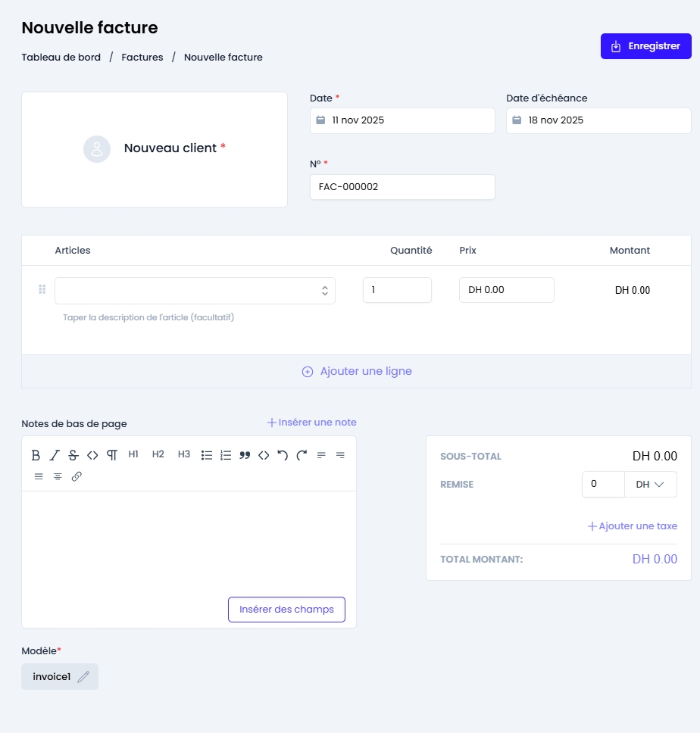This screenshot has width=700, height=733.
Task: Insert a bulleted list in notes
Action: (x=207, y=455)
